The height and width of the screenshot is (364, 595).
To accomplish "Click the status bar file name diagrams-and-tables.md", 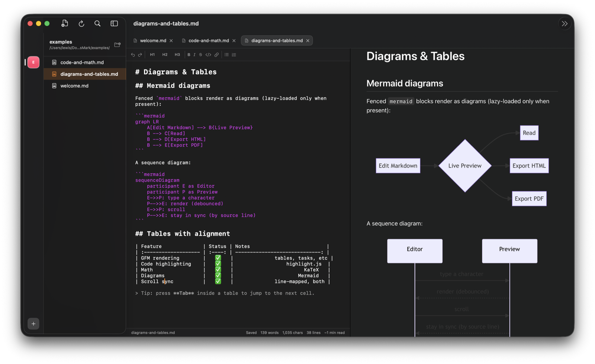I will click(x=153, y=333).
